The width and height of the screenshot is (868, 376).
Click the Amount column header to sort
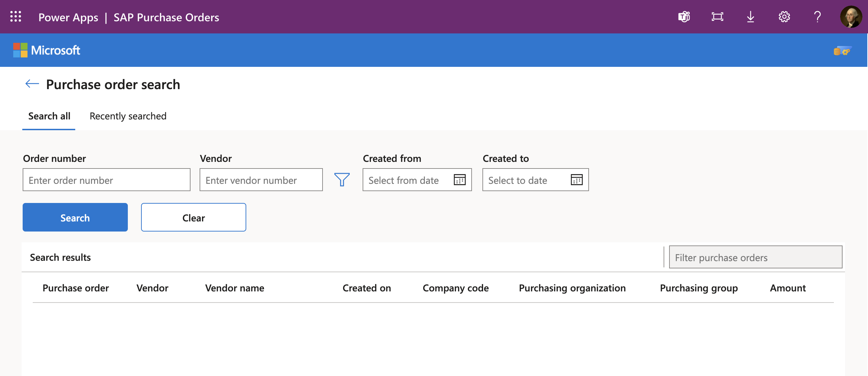pos(786,288)
